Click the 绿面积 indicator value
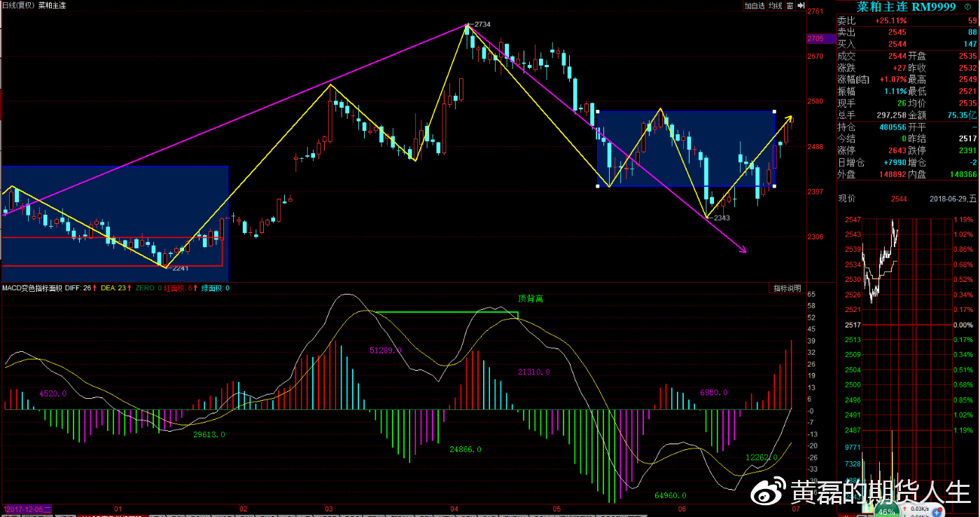 (x=215, y=288)
